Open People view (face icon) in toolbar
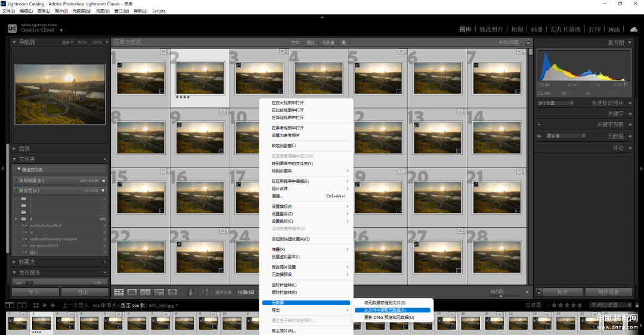Screen dimensions: 644x335 pos(172,292)
